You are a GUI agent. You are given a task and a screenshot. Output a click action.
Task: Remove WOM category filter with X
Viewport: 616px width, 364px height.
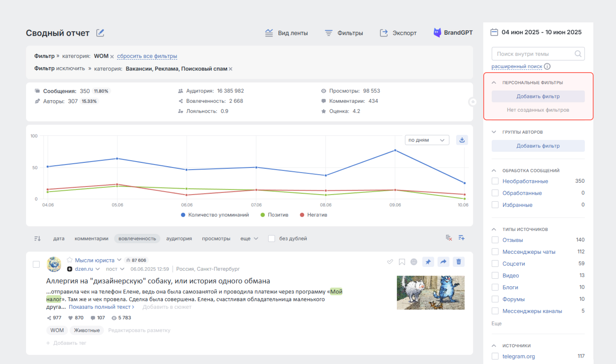[x=112, y=57]
